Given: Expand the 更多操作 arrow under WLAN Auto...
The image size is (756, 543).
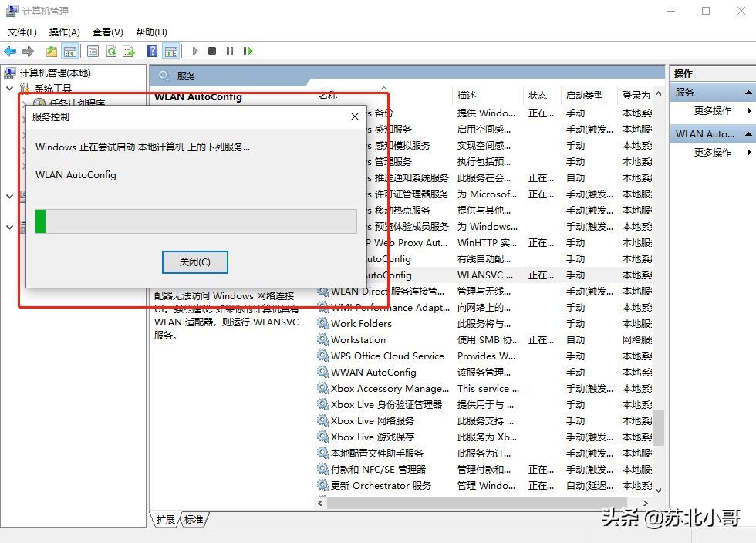Looking at the screenshot, I should coord(749,152).
